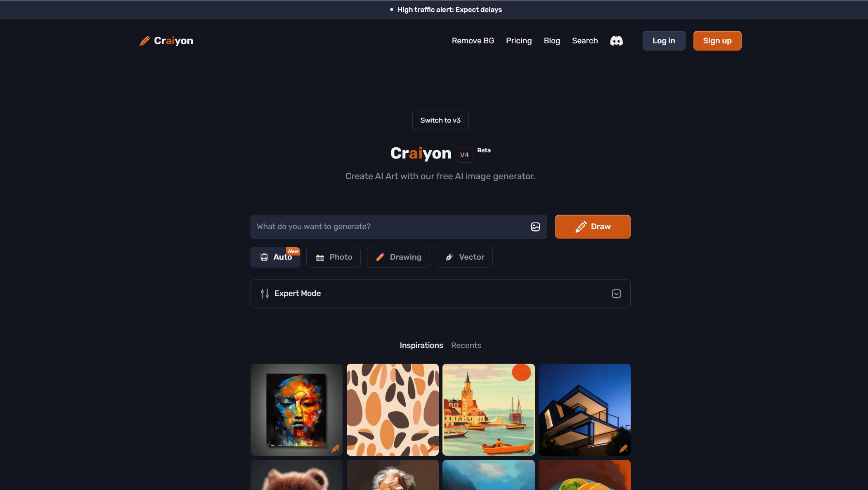This screenshot has height=490, width=868.
Task: Click the Expert Mode chevron toggle
Action: click(616, 293)
